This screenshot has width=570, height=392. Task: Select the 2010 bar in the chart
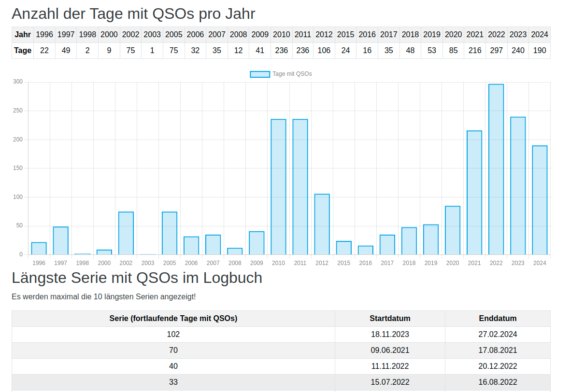(x=278, y=187)
